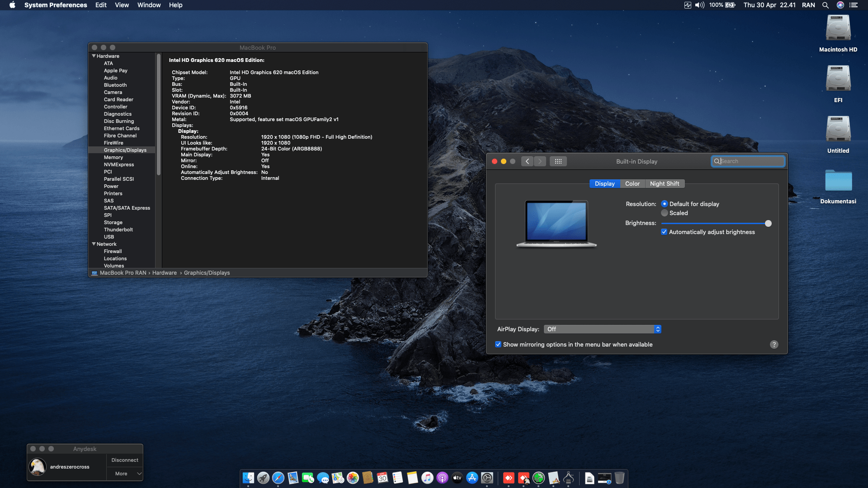Open Mail stamp icon in dock
The image size is (868, 488).
293,478
